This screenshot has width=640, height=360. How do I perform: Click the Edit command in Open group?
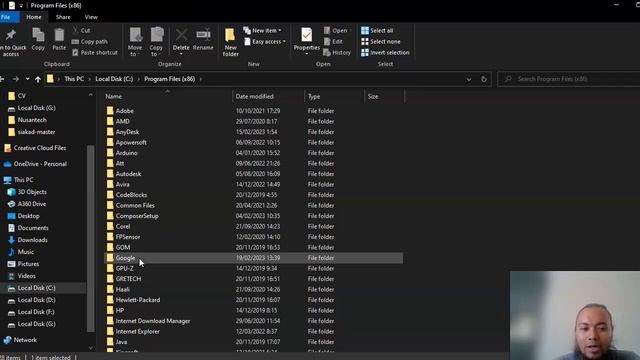333,42
